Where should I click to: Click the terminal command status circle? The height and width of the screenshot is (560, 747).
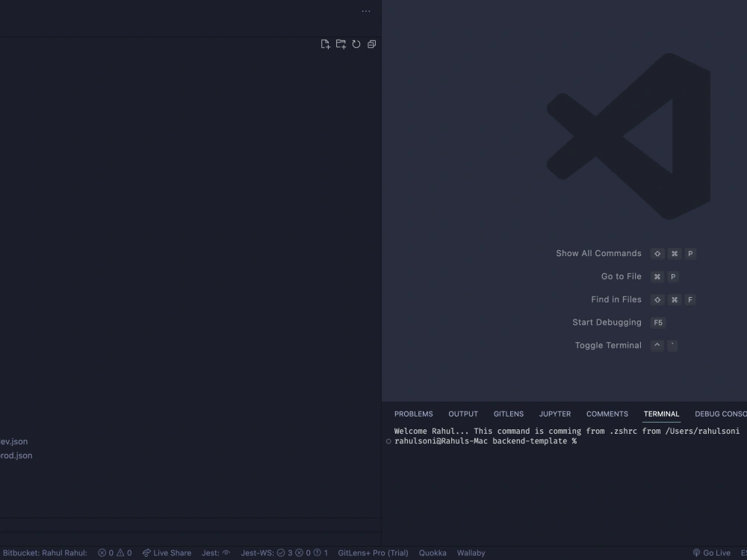point(388,441)
